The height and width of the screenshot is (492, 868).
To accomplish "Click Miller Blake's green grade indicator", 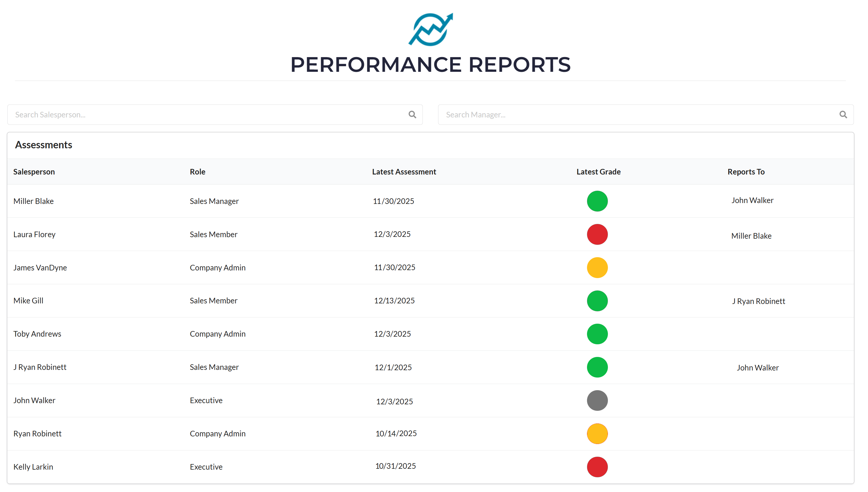I will (x=597, y=201).
